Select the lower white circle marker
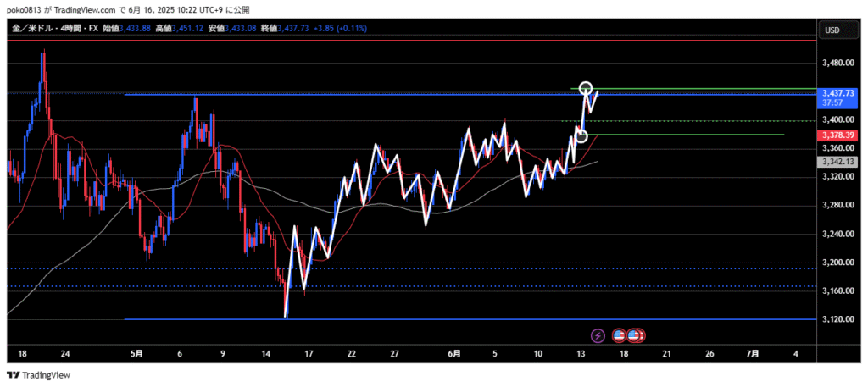The width and height of the screenshot is (868, 387). point(581,135)
